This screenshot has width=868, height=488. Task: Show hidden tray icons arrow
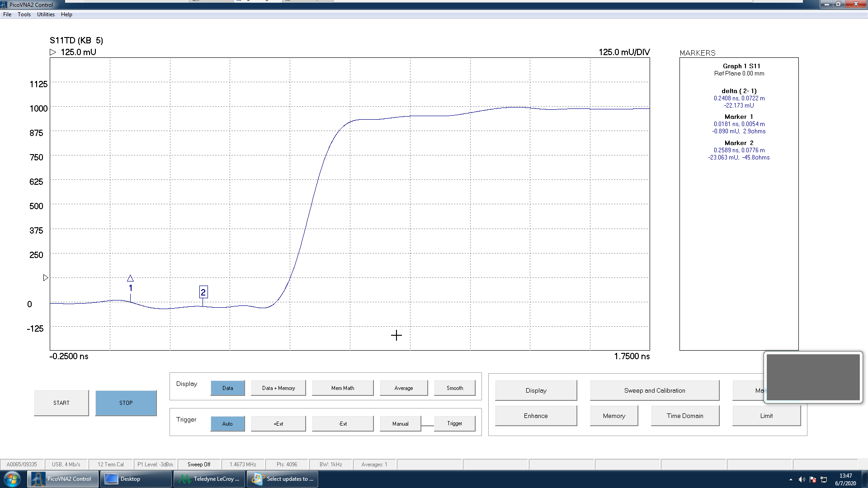click(791, 479)
